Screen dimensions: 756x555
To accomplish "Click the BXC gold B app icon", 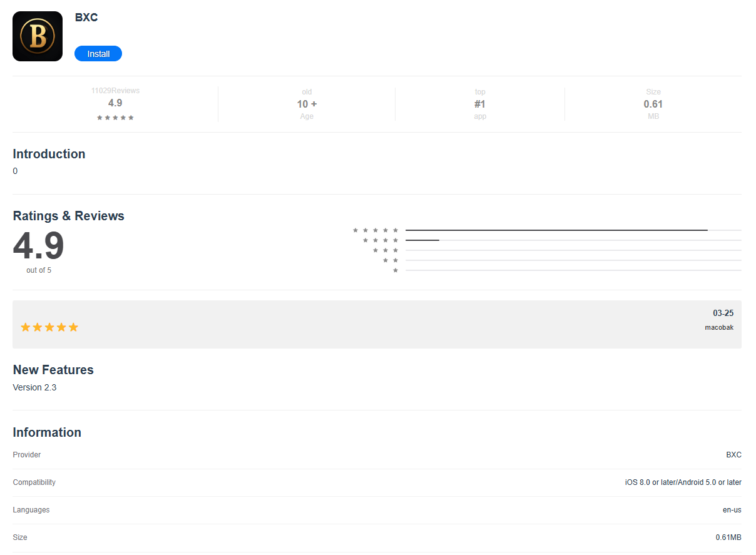I will [x=38, y=36].
